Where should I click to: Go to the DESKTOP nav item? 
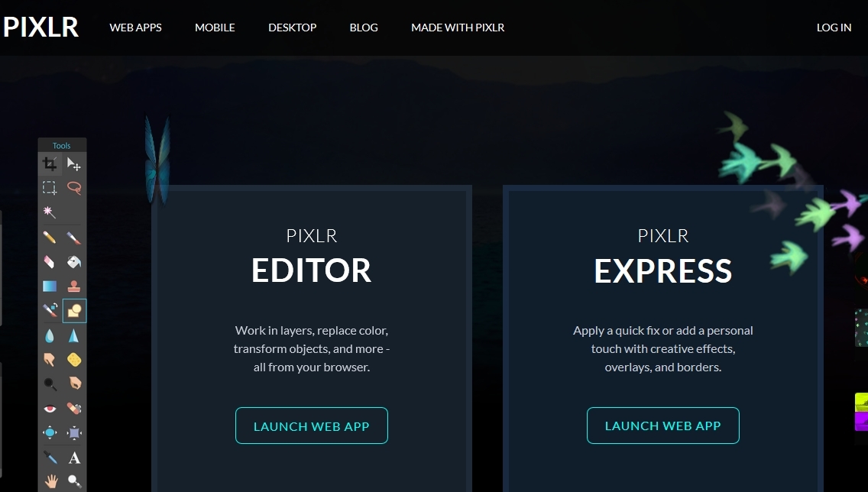pos(293,27)
